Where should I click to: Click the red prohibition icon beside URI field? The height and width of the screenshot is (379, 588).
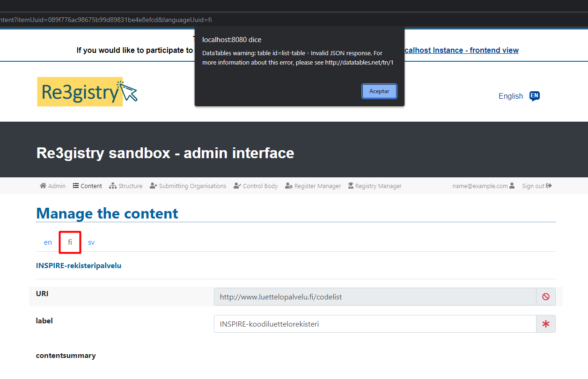(545, 297)
